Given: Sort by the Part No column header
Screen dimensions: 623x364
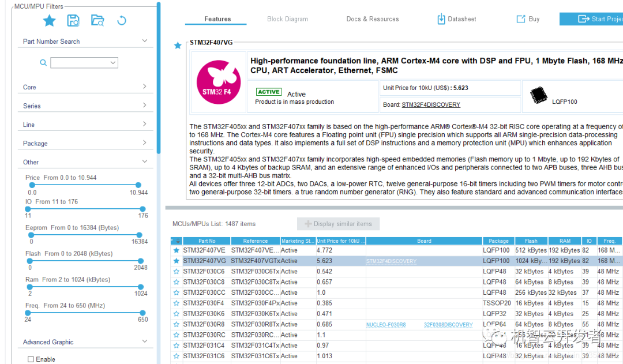Looking at the screenshot, I should point(207,241).
